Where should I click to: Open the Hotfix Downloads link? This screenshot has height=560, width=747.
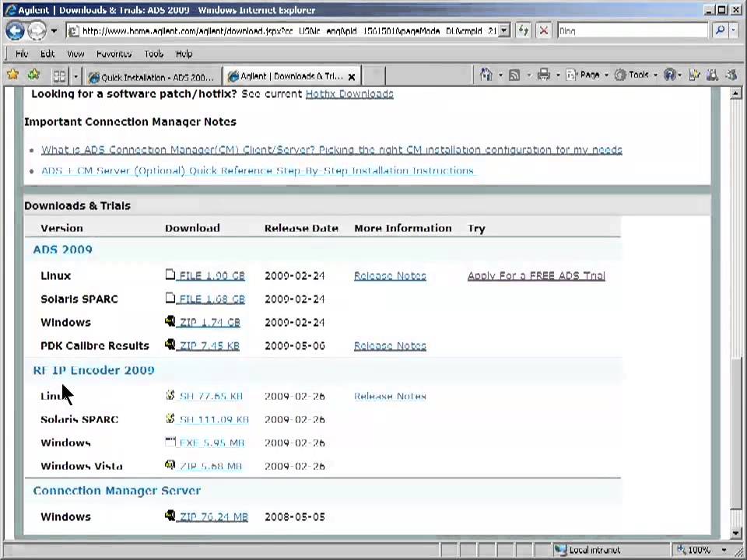pos(349,94)
